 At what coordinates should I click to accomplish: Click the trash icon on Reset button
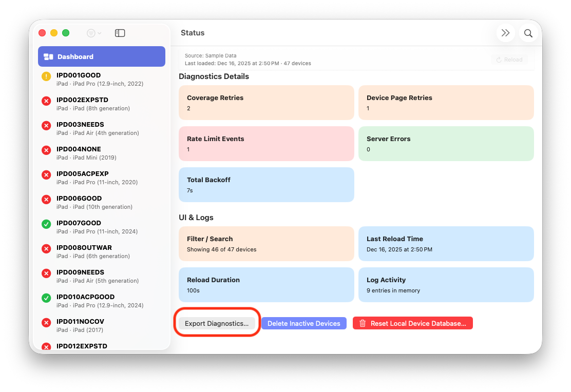point(363,323)
